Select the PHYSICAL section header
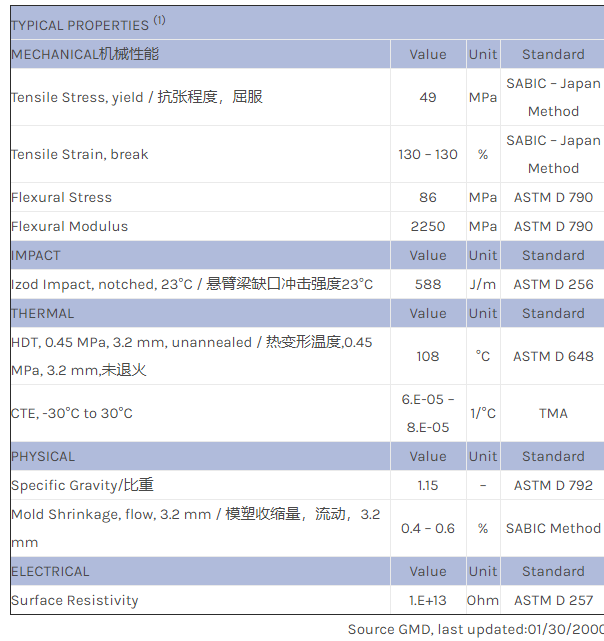The width and height of the screenshot is (604, 641). (x=43, y=456)
